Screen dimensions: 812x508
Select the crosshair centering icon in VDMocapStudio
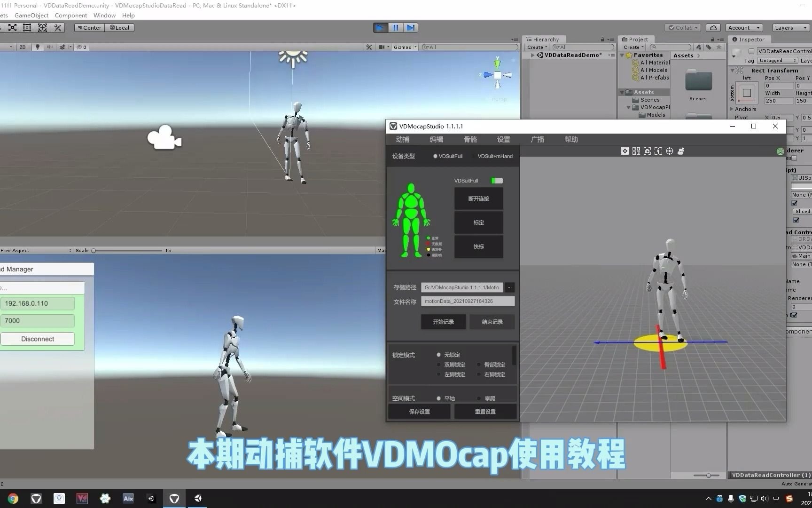point(670,151)
